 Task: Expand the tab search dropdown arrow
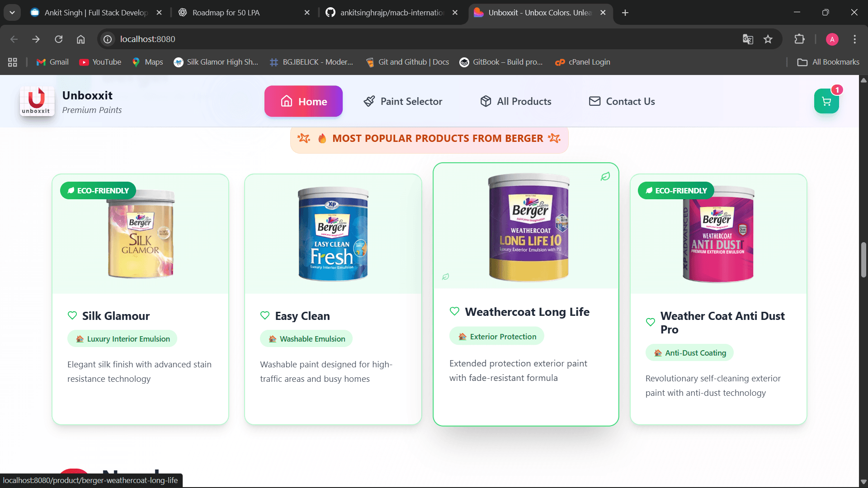tap(12, 13)
